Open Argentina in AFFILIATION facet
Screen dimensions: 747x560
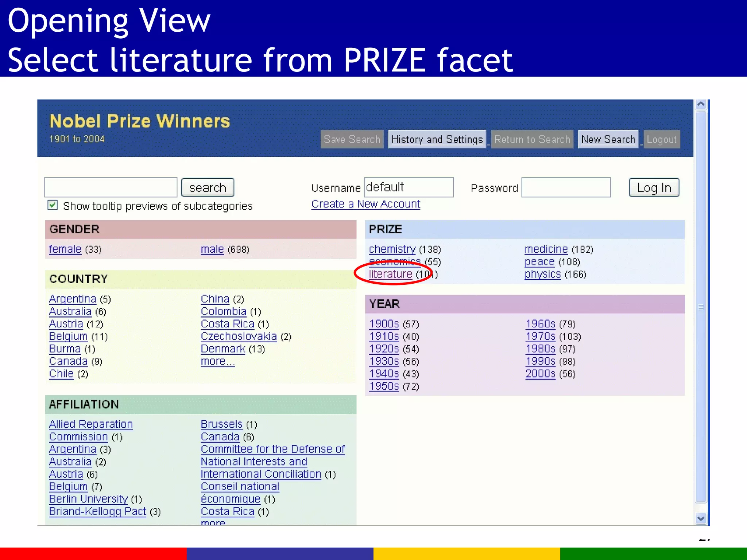pos(73,449)
